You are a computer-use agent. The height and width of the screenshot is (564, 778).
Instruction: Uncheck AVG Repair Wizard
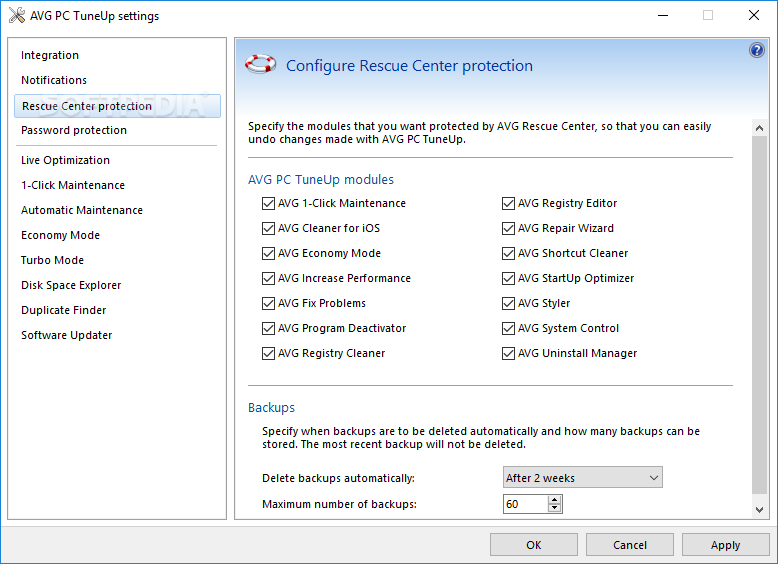509,228
